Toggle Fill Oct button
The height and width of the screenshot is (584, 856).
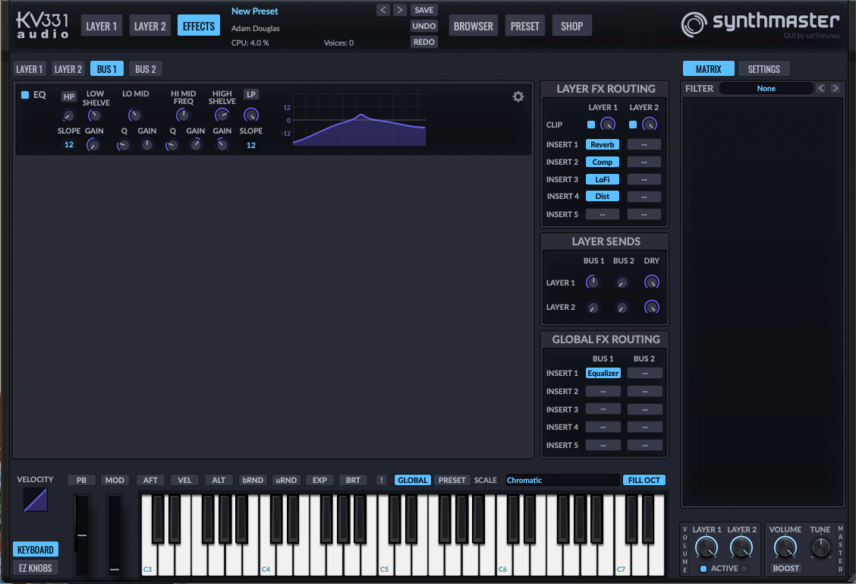point(644,480)
